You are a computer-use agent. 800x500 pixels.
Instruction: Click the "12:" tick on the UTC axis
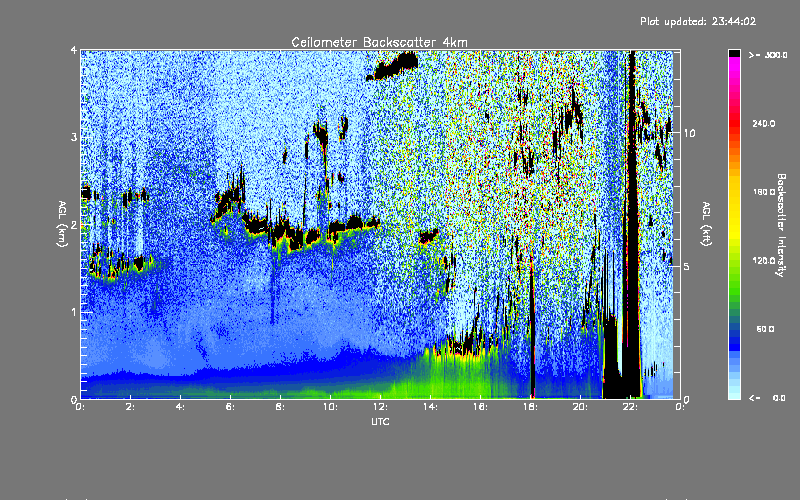381,407
